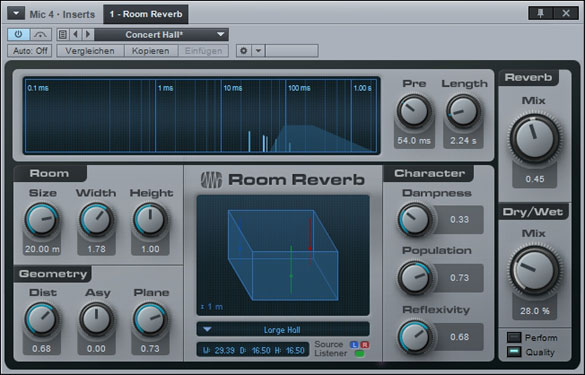Click the empty field next to gear dropdown
Screen dimensions: 585x375
click(292, 51)
